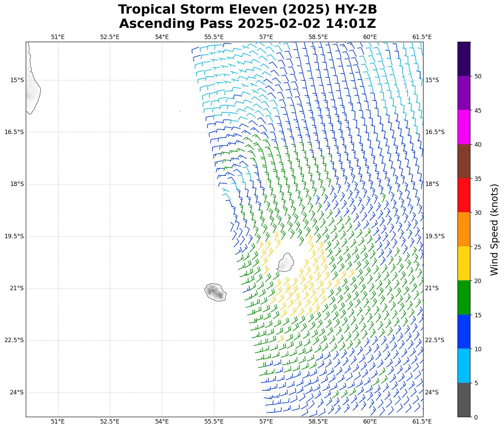Select the magenta 40-45 knots color band

coord(464,127)
